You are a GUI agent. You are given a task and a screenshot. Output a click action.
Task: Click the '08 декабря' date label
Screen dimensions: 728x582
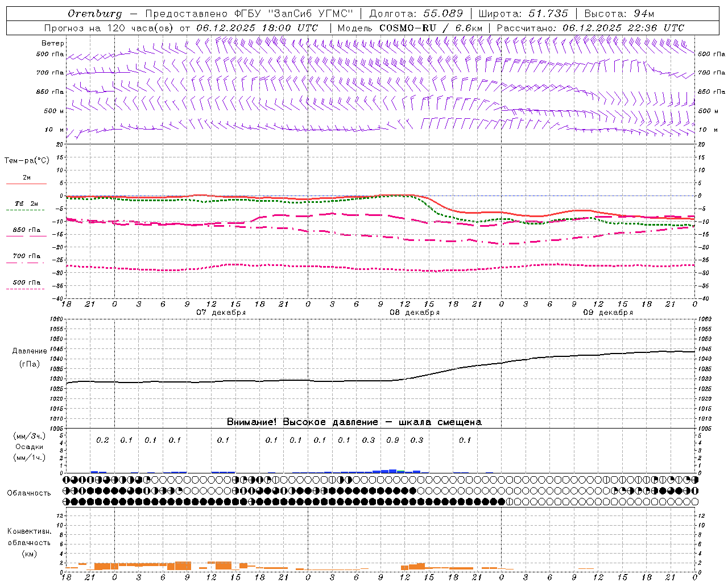pos(415,313)
